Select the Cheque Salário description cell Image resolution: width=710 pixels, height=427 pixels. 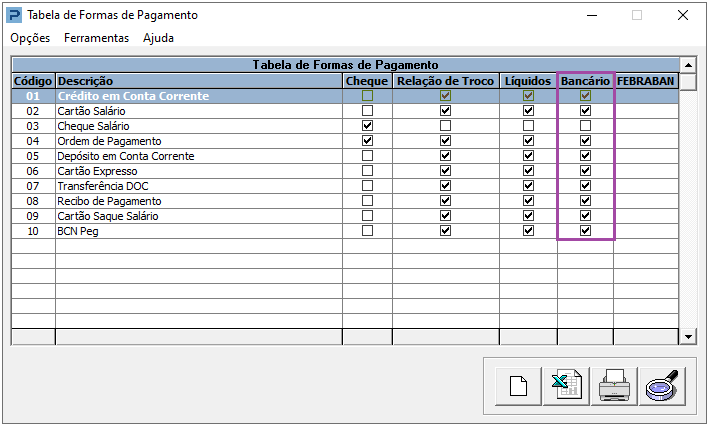tap(199, 126)
